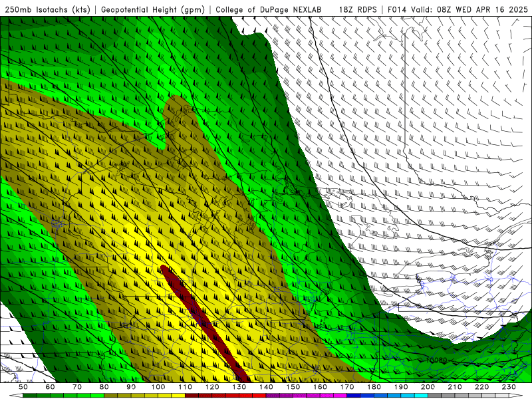532x399 pixels.
Task: Select the dark maroon legend swatch just right of 110
Action: click(x=192, y=396)
